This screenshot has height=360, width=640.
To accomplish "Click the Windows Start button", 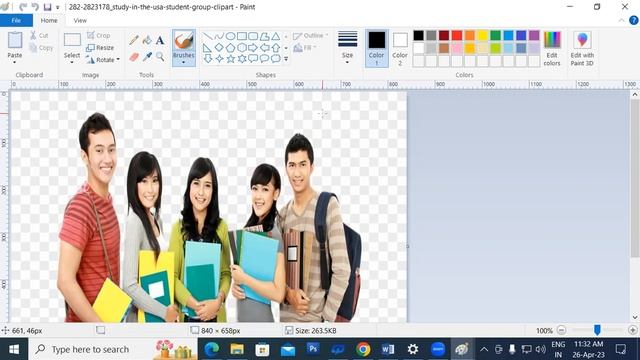I will tap(14, 349).
